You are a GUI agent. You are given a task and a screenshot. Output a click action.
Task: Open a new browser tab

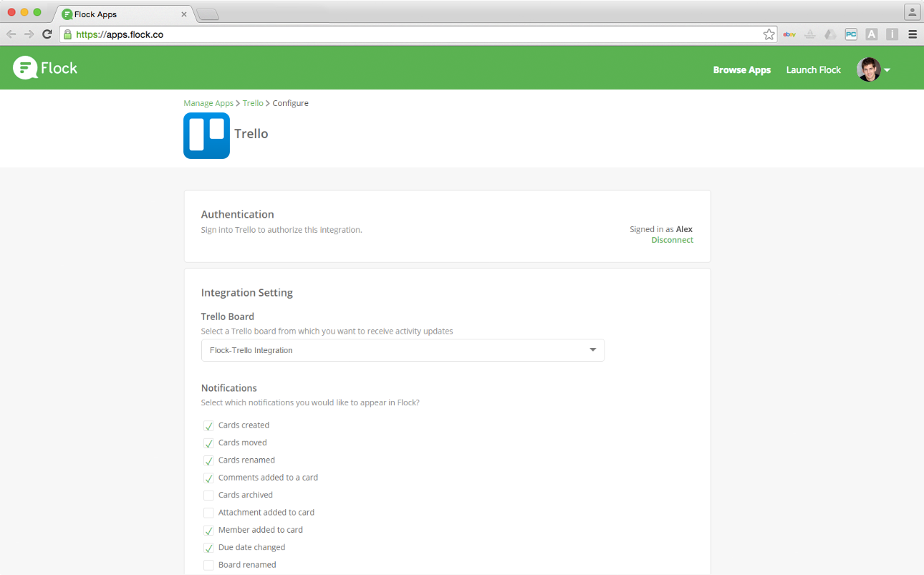207,14
